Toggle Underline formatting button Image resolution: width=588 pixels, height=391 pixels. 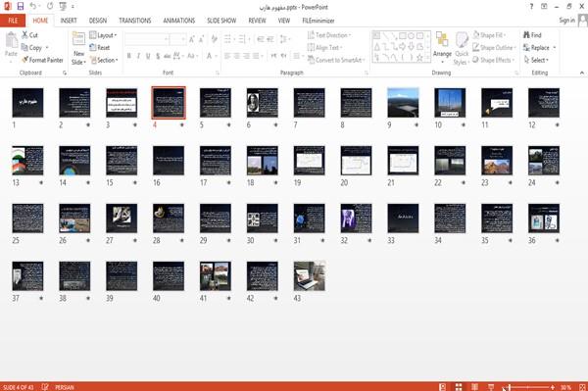(148, 56)
